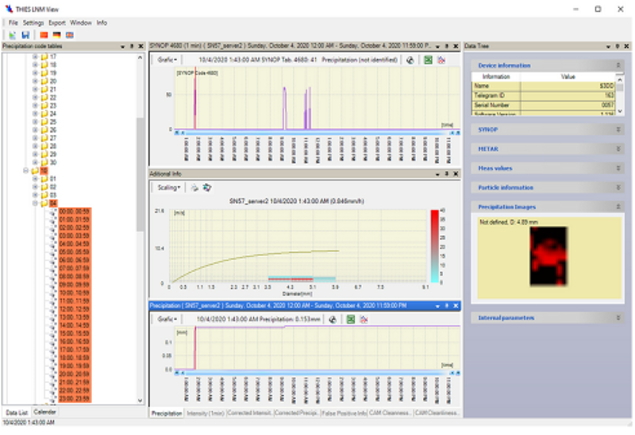This screenshot has width=635, height=435.
Task: Expand the METAR section
Action: pos(618,149)
